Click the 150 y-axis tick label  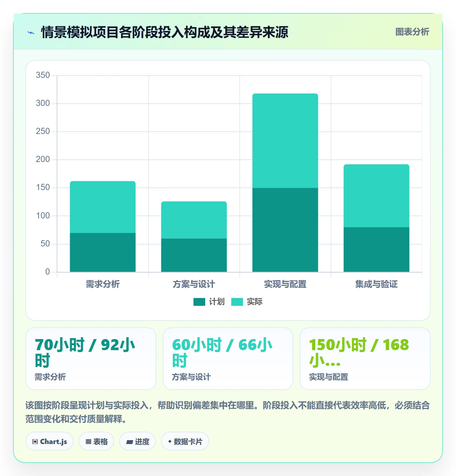coord(43,187)
